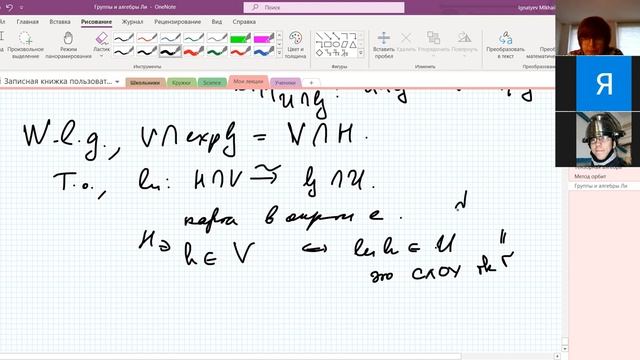Open the Рецензирование ribbon tab
This screenshot has width=640, height=360.
pos(178,22)
